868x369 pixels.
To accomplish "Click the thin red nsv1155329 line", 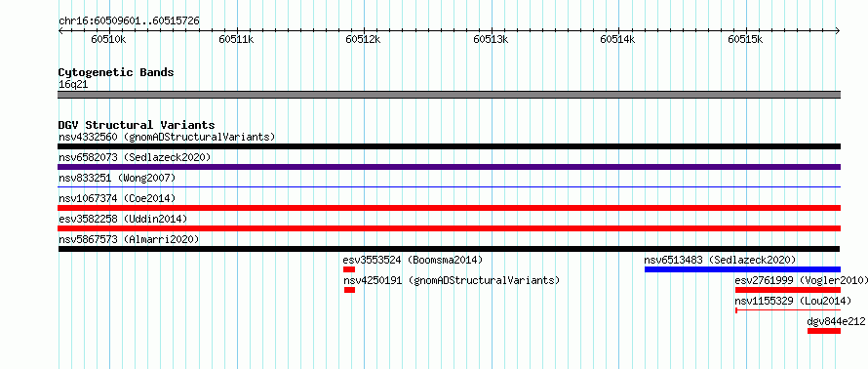I will click(x=788, y=310).
